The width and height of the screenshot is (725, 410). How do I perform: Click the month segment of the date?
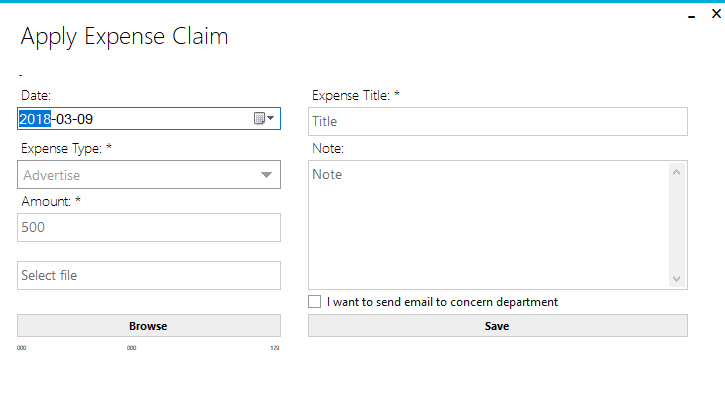[x=65, y=119]
